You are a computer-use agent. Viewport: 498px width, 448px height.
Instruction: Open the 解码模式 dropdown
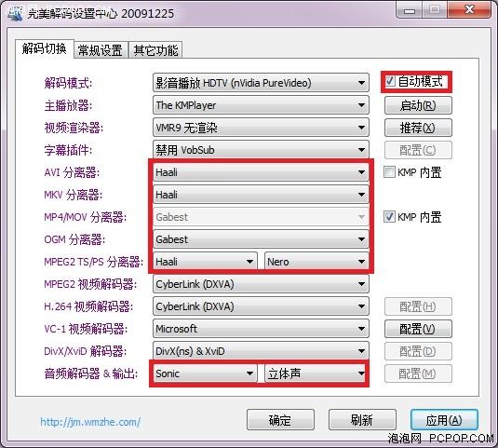[261, 83]
